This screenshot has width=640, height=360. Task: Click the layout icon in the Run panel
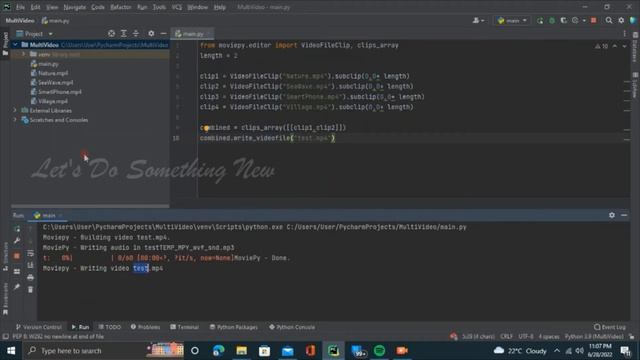tap(17, 271)
